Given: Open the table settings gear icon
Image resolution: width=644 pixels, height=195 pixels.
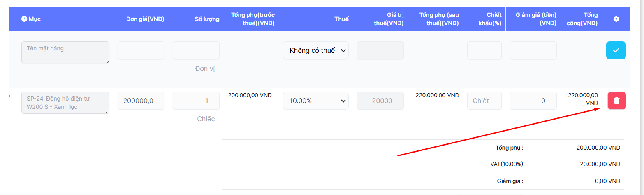Looking at the screenshot, I should coord(616,19).
